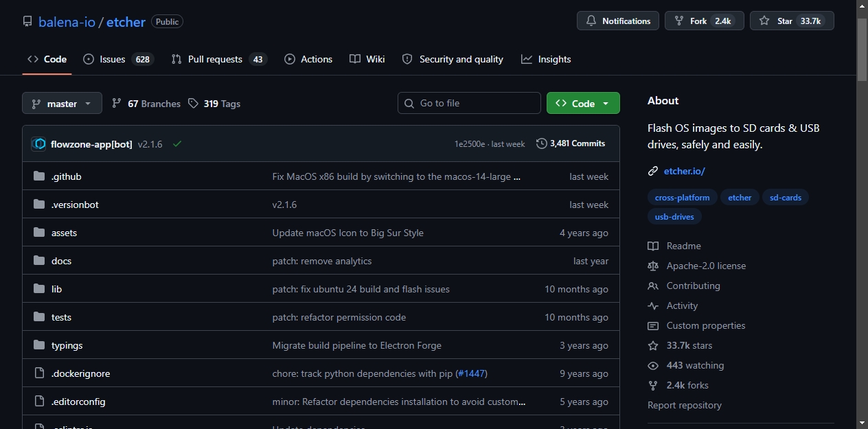
Task: Open the assets folder
Action: (x=64, y=233)
